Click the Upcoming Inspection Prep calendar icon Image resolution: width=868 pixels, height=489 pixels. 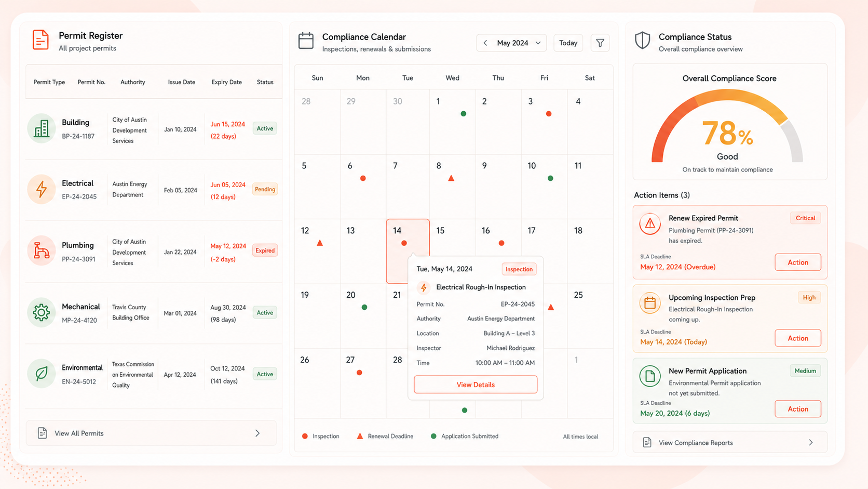pos(650,303)
